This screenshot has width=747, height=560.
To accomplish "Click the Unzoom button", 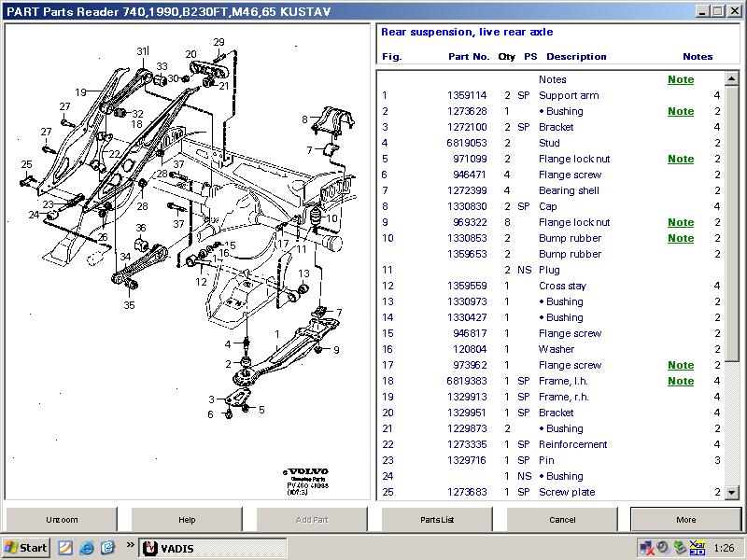I will (62, 519).
